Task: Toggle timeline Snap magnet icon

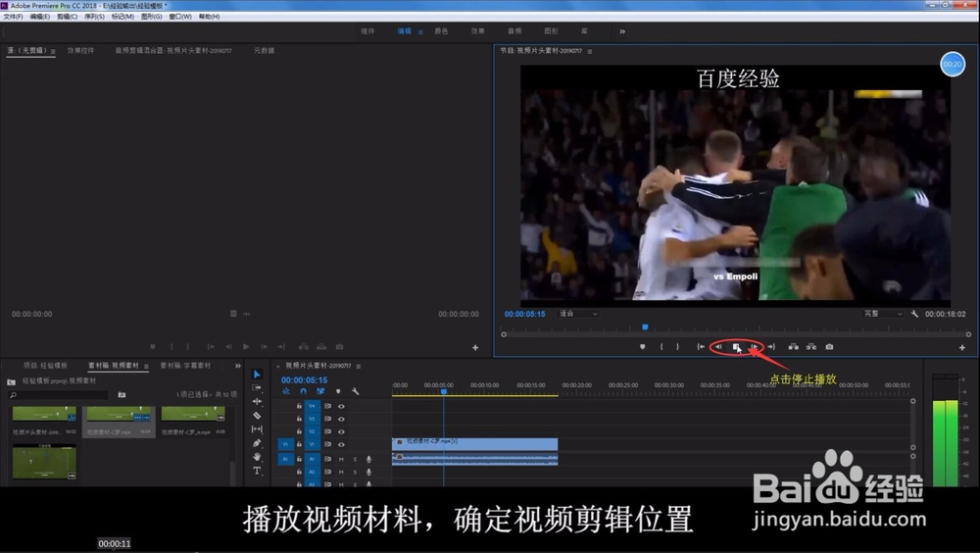Action: pos(303,391)
